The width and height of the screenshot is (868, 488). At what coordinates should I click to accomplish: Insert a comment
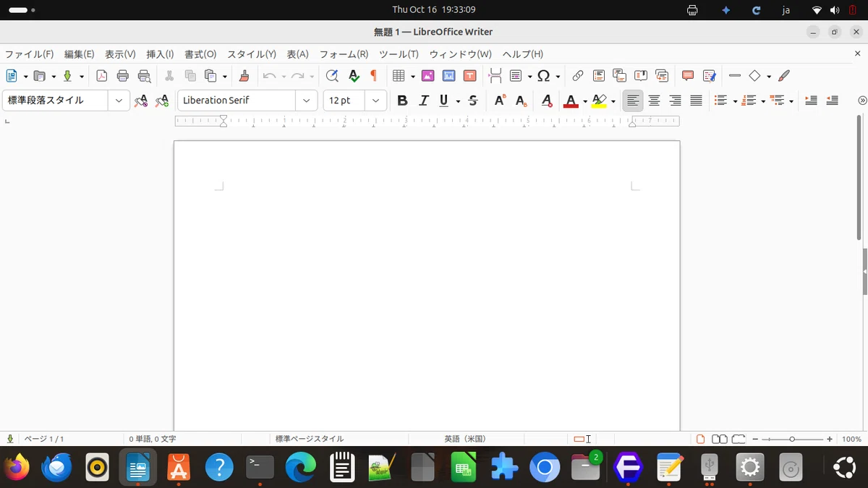coord(688,76)
